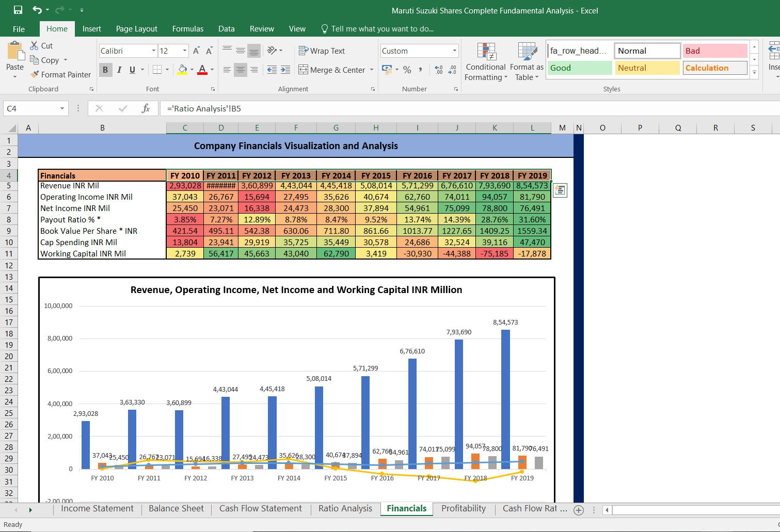780x532 pixels.
Task: Apply the yellow fill color bucket
Action: 182,69
